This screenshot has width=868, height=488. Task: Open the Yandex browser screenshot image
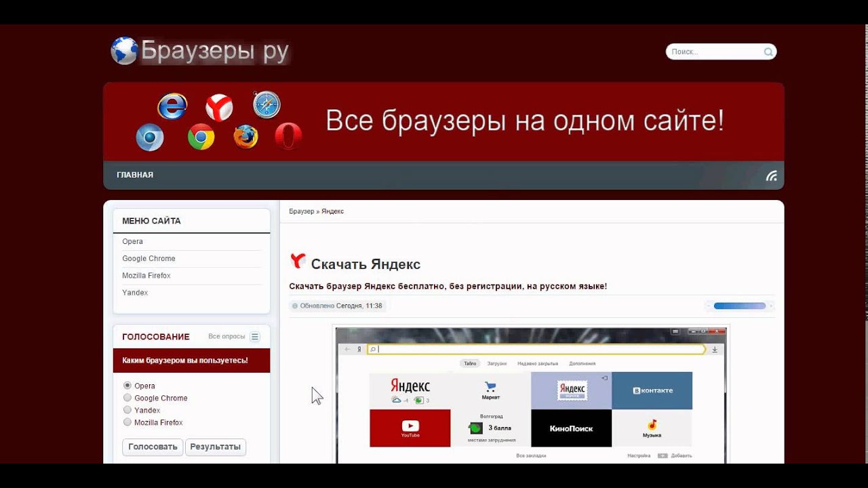point(531,395)
